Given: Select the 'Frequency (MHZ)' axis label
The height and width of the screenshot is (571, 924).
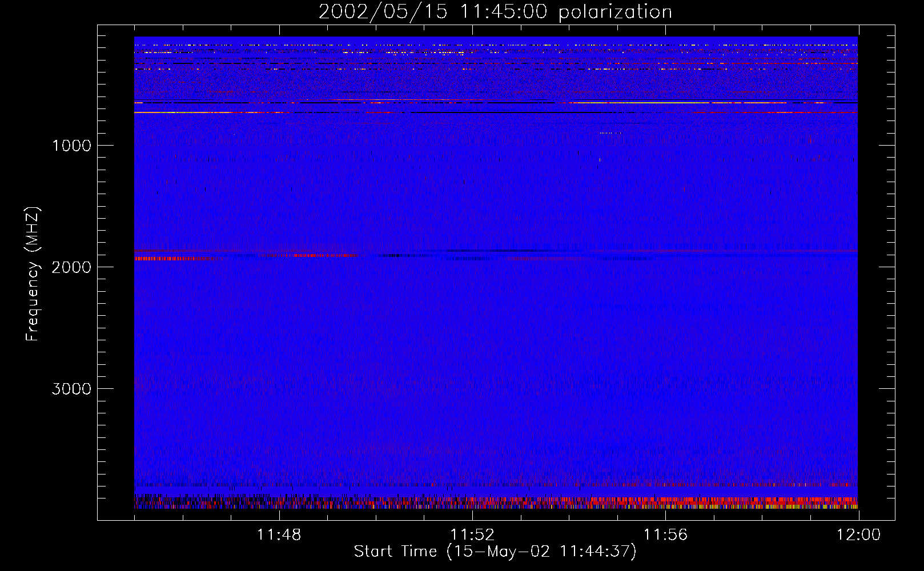Looking at the screenshot, I should [x=33, y=274].
